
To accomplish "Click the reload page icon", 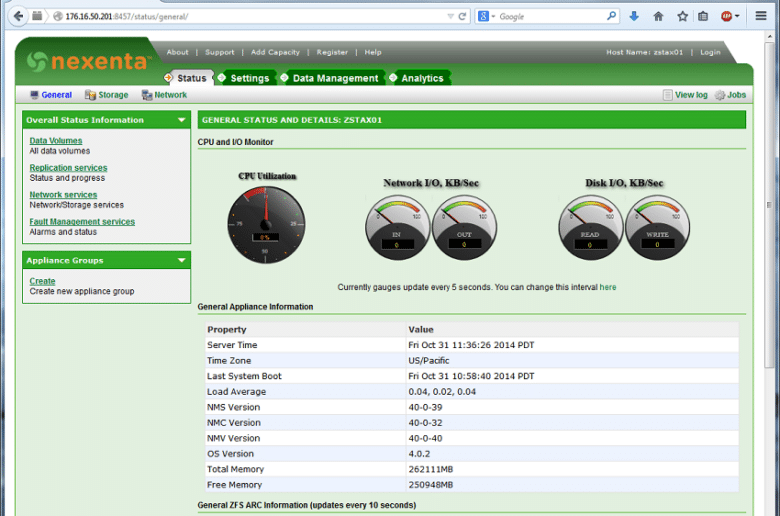I will 462,16.
